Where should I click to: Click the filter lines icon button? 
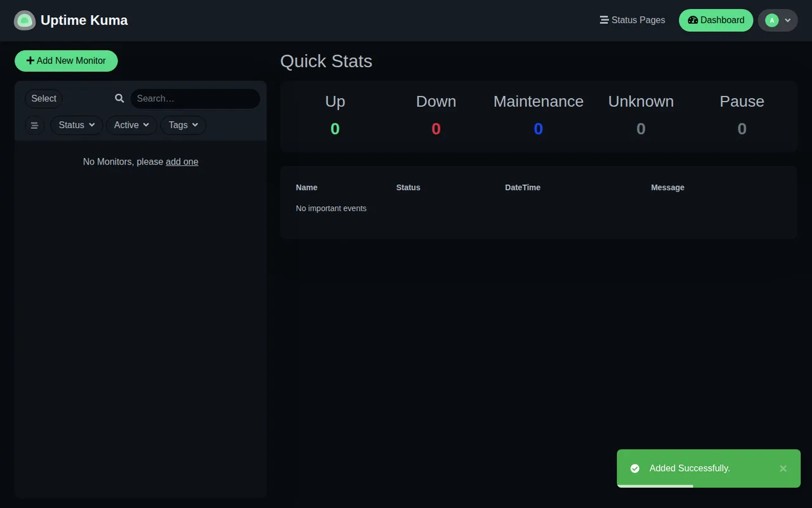click(x=34, y=125)
